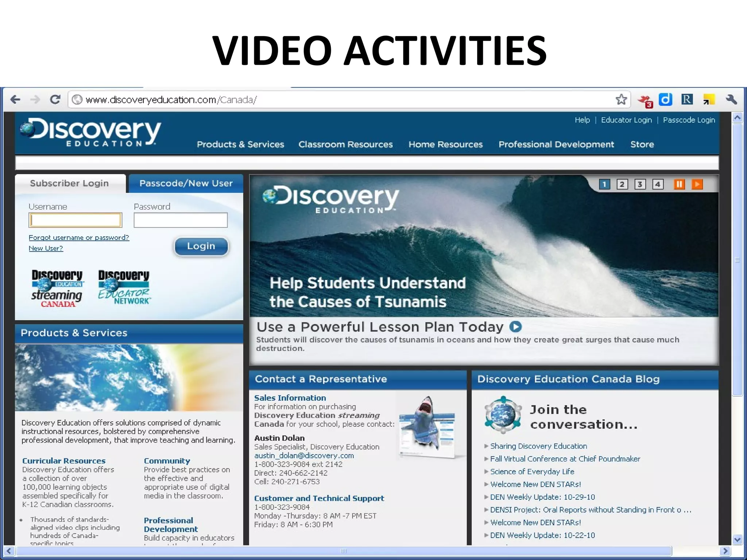Click the globe site info icon in address bar
The image size is (747, 560).
77,100
